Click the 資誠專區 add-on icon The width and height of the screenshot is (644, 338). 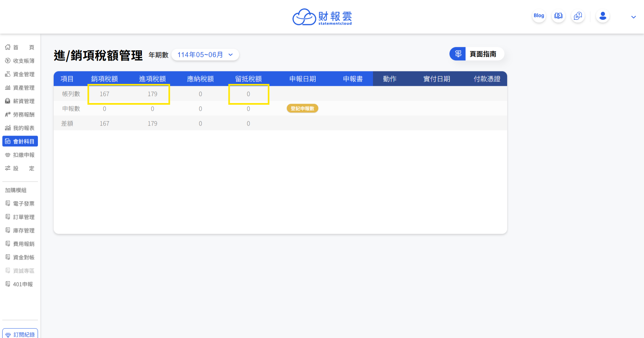point(8,271)
